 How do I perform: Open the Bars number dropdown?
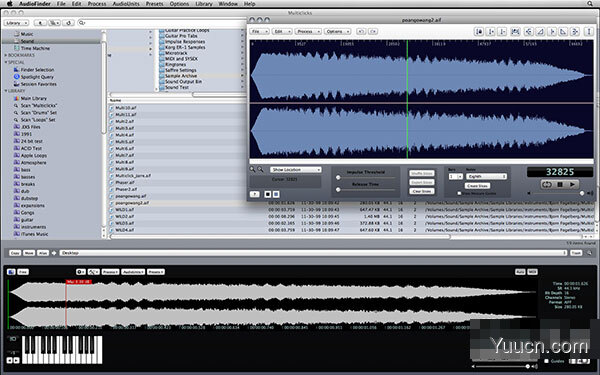[455, 176]
